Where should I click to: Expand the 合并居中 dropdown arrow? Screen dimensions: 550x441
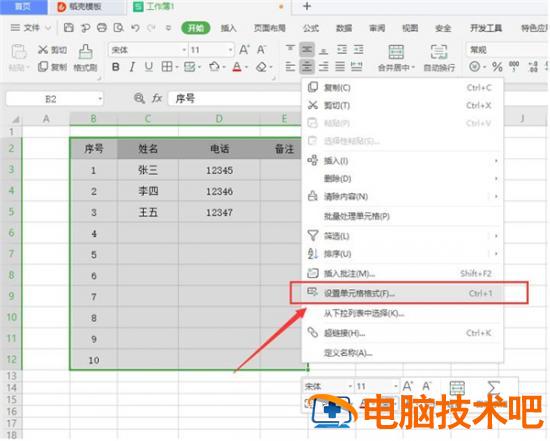click(413, 67)
